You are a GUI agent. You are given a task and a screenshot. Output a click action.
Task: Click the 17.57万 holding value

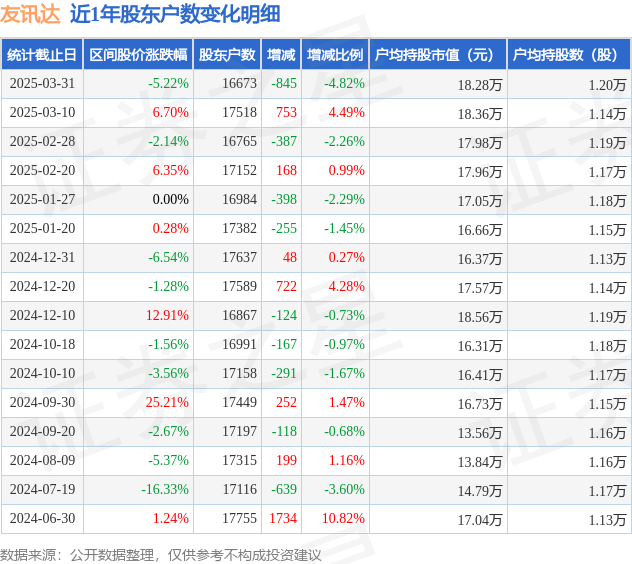point(480,288)
